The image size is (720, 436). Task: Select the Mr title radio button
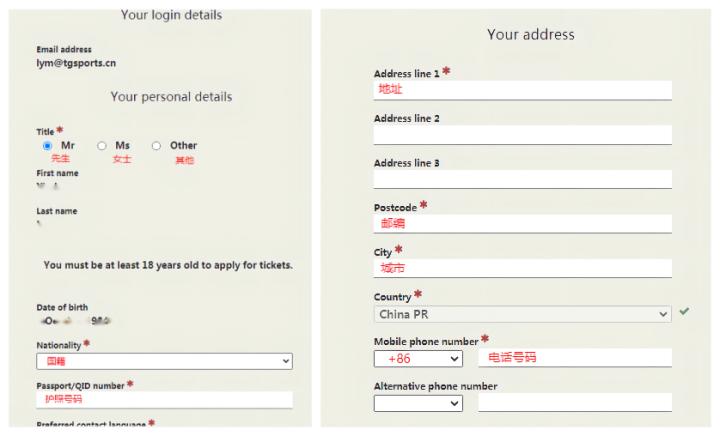47,146
